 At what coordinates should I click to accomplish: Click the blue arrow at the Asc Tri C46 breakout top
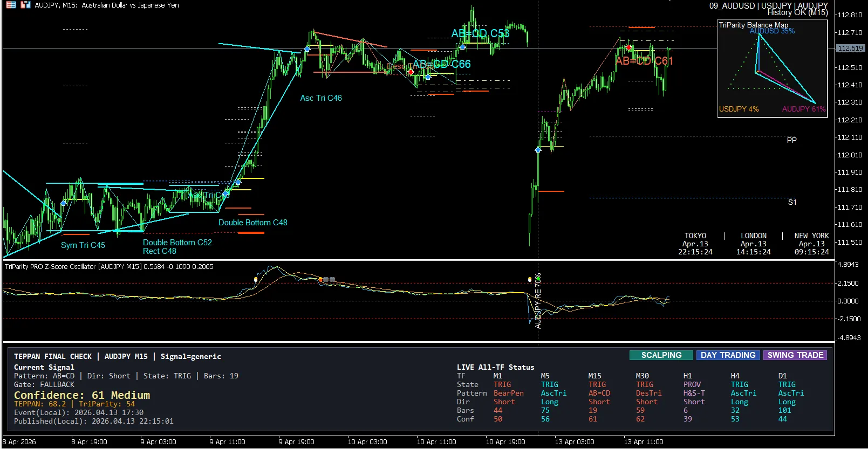[307, 49]
